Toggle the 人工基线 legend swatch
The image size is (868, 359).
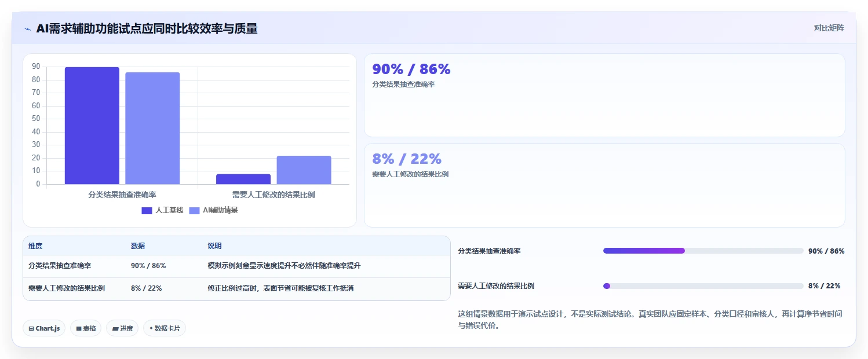147,210
